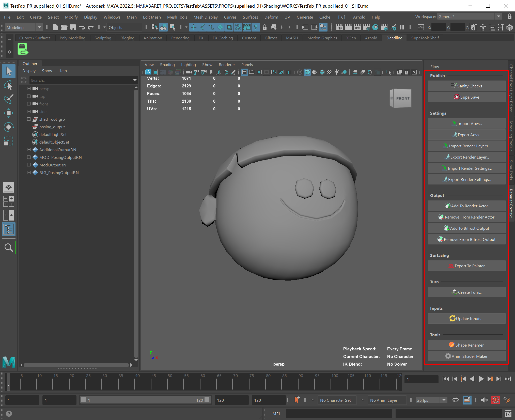This screenshot has height=420, width=515.
Task: Choose the Rotate tool in toolbox
Action: tap(9, 127)
